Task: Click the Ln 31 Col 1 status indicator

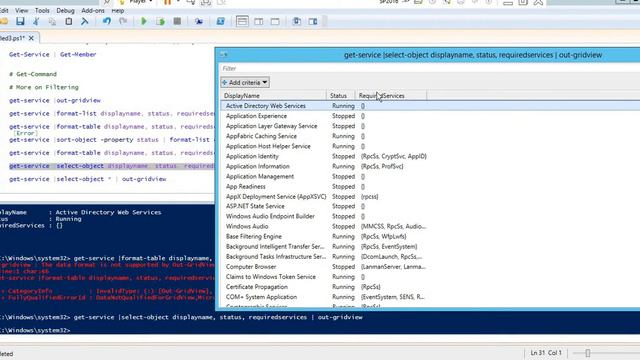Action: click(x=546, y=353)
